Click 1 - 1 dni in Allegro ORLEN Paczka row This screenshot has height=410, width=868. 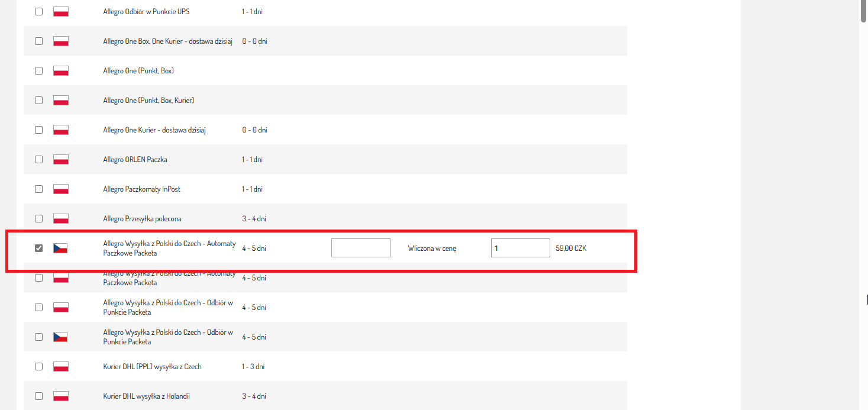pos(252,159)
